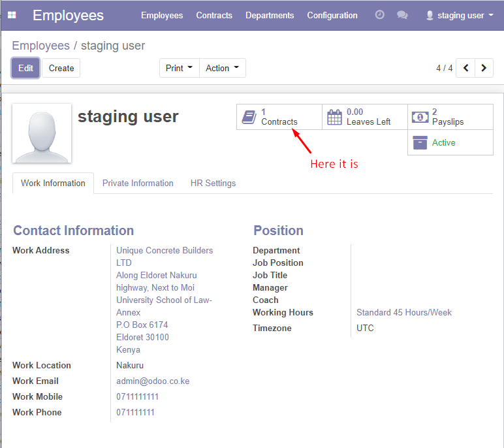
Task: Click the Work Phone number 071111111
Action: [x=135, y=412]
